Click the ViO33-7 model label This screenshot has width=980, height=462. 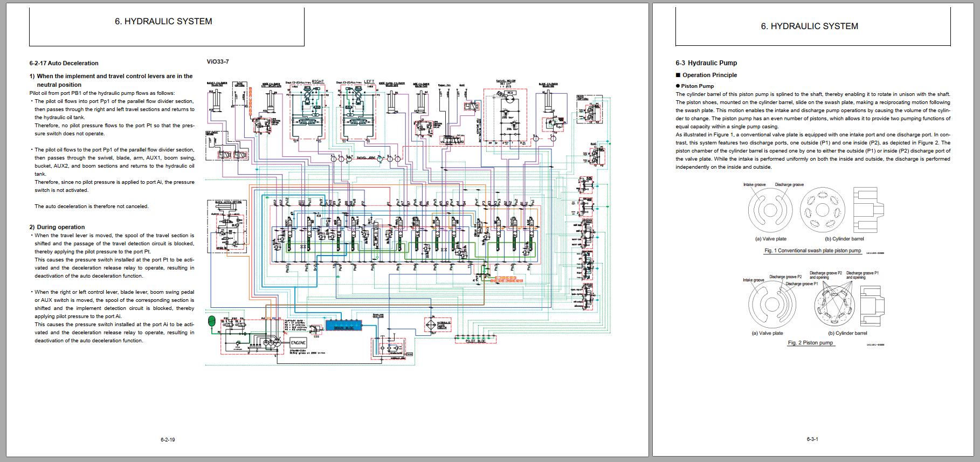click(x=218, y=61)
